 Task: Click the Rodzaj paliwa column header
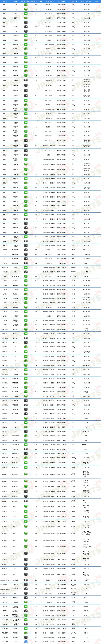(x=25, y=1)
